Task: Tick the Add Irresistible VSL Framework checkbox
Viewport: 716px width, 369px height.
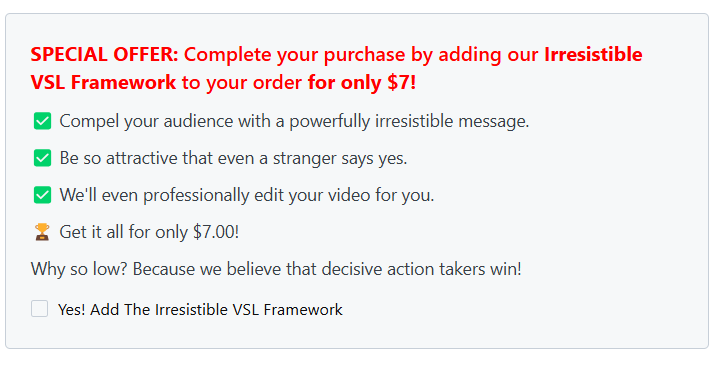Action: pyautogui.click(x=39, y=309)
